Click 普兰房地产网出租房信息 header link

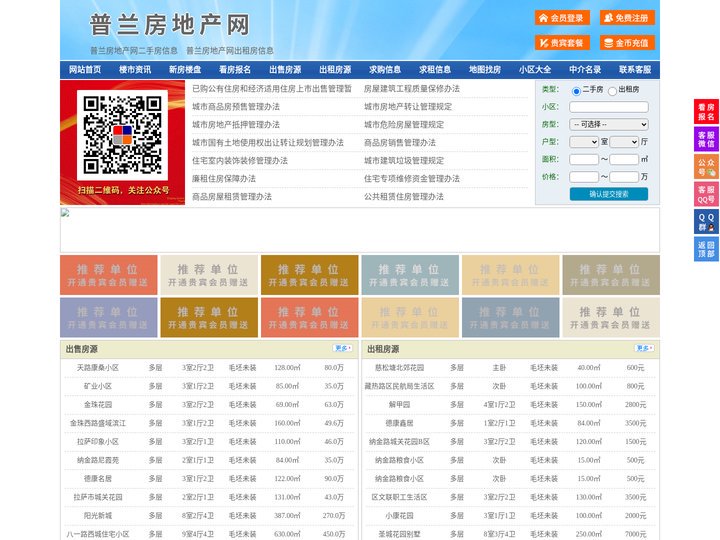click(230, 51)
